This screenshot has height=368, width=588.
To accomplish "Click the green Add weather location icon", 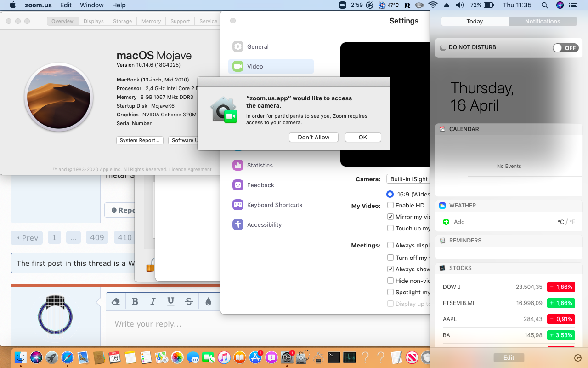I will (x=446, y=222).
